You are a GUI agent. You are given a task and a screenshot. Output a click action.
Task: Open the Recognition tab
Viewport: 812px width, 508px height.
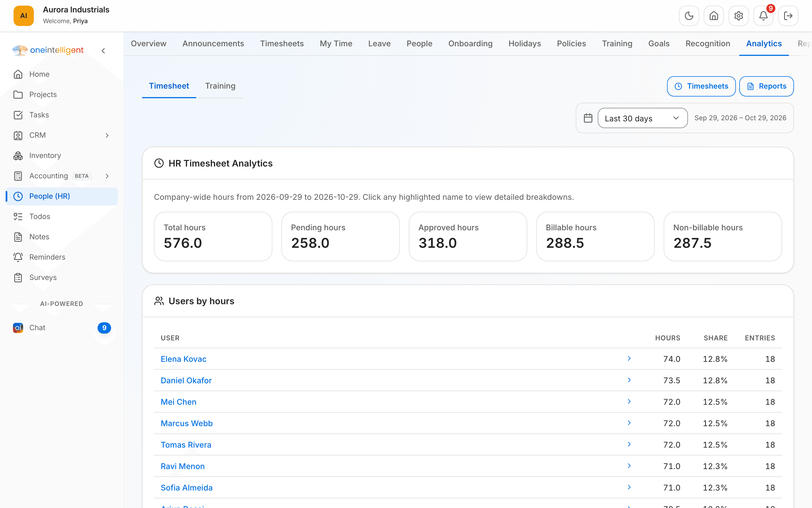[708, 44]
